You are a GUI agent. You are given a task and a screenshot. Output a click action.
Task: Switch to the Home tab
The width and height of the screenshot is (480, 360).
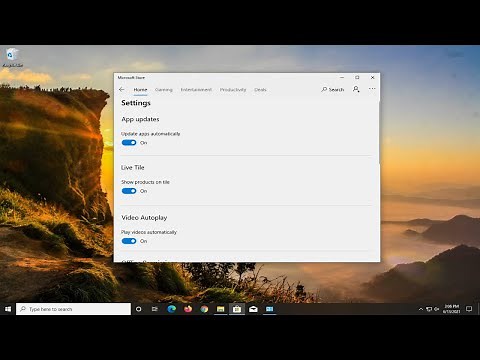140,90
